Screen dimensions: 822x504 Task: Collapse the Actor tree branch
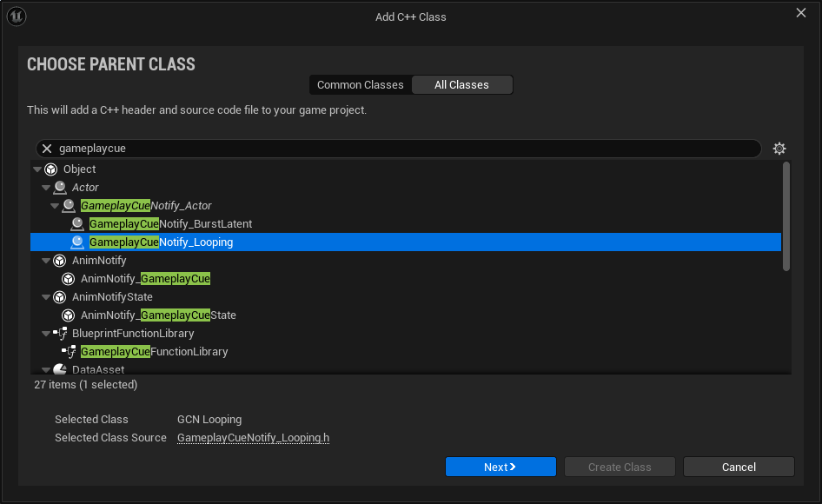tap(45, 187)
